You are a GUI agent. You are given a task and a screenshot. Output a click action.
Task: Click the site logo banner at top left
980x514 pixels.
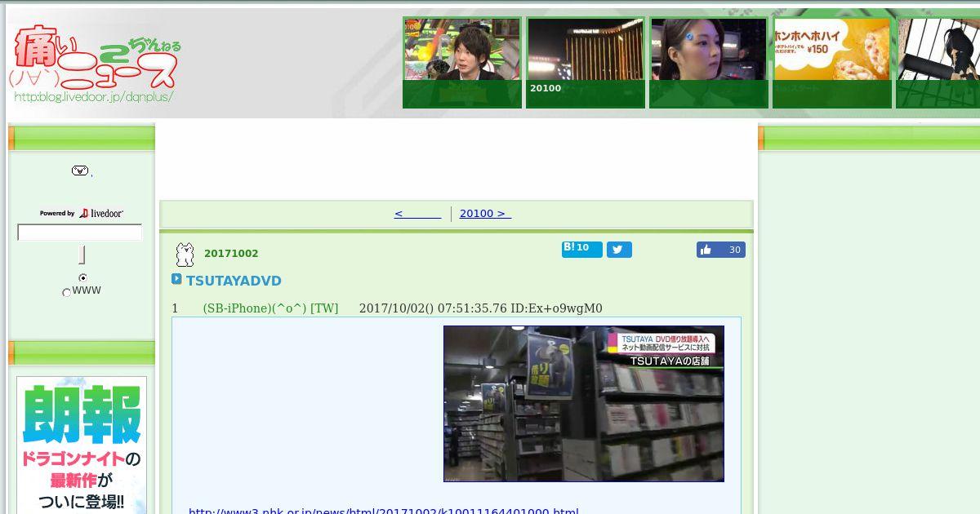pos(96,64)
